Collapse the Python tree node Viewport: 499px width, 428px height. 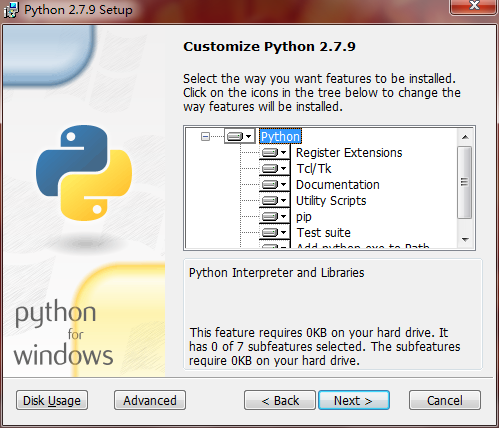click(205, 136)
